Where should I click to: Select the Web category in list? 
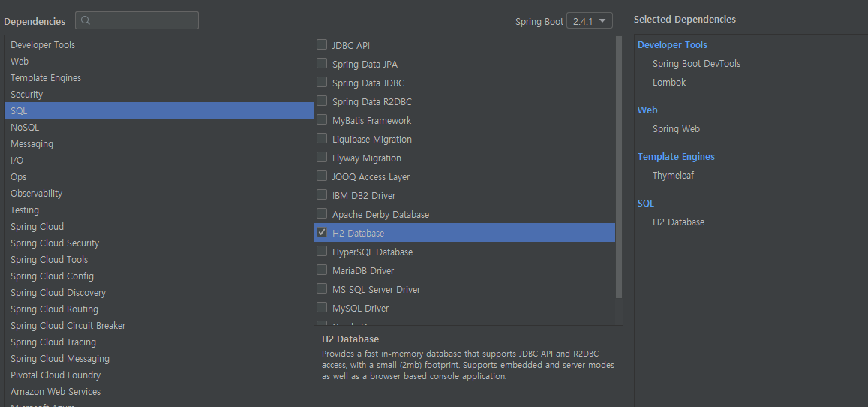(x=159, y=61)
